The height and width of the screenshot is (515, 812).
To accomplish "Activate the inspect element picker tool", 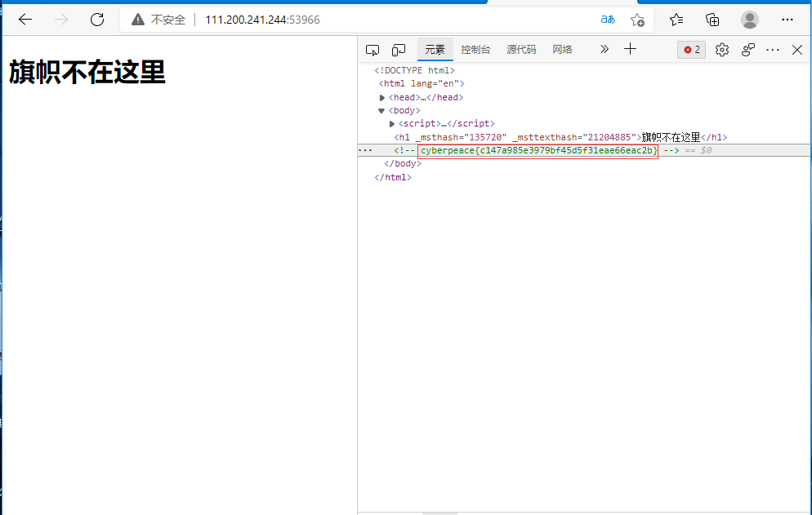I will pos(373,50).
